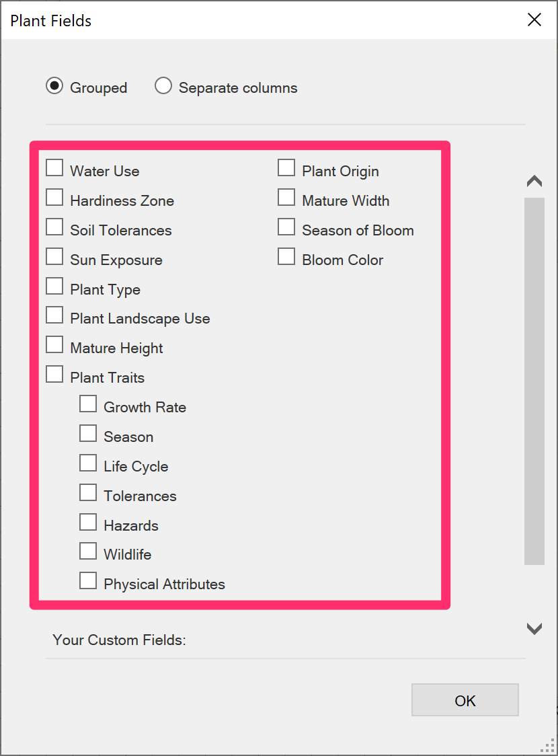Confirm with the OK button
The image size is (558, 756).
point(465,700)
